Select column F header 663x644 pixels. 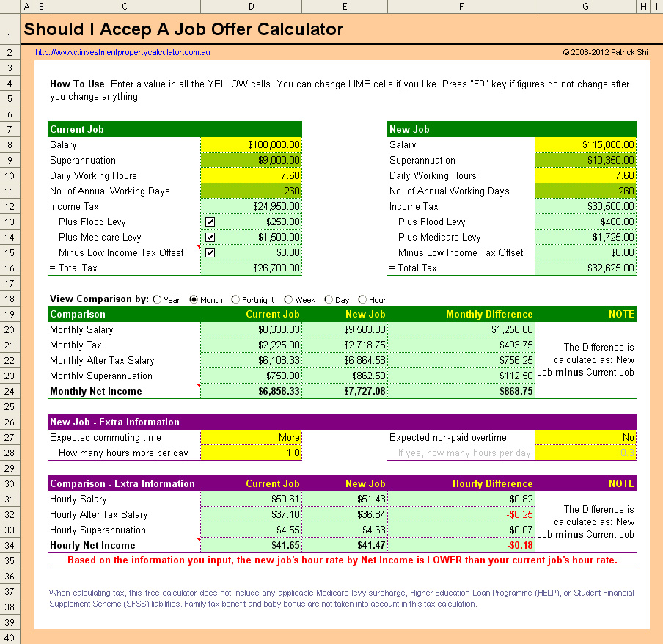461,7
